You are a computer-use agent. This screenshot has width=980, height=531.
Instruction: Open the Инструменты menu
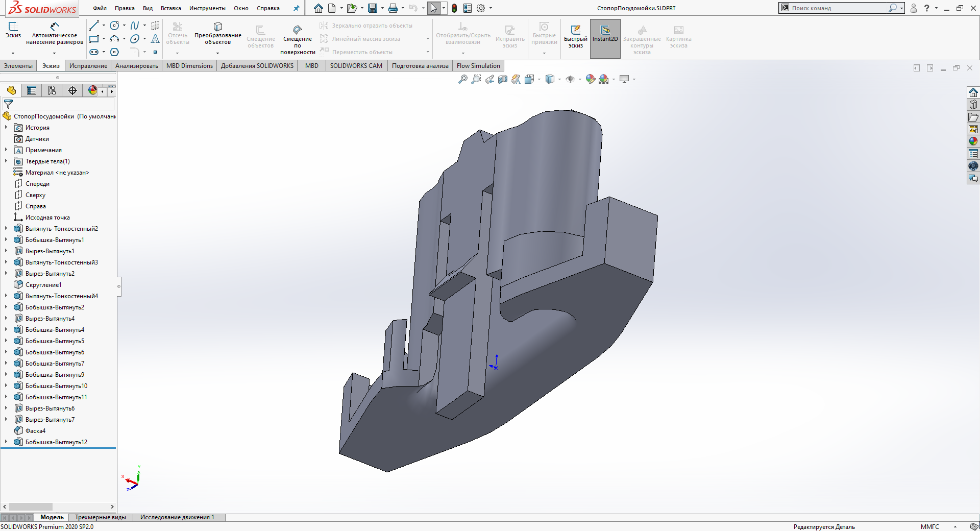pyautogui.click(x=207, y=8)
